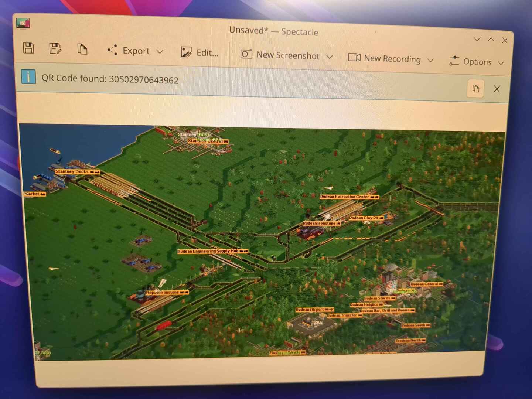
Task: Copy the QR code result
Action: point(475,88)
